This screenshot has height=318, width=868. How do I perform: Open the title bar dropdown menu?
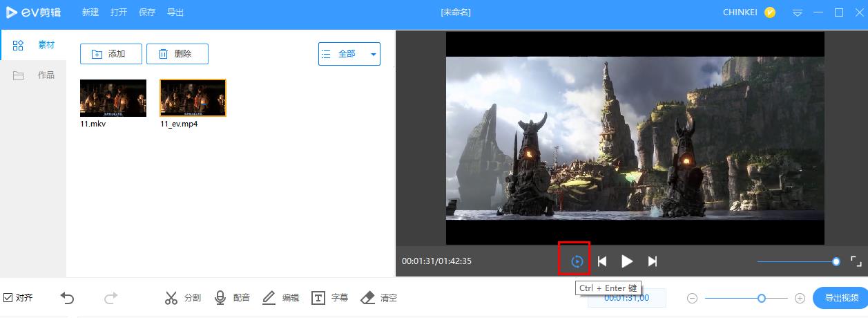pos(798,12)
